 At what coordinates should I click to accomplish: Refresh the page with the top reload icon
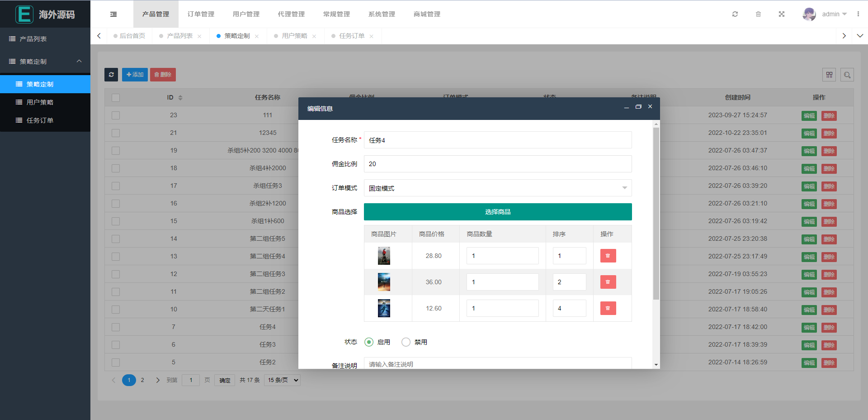pyautogui.click(x=735, y=14)
